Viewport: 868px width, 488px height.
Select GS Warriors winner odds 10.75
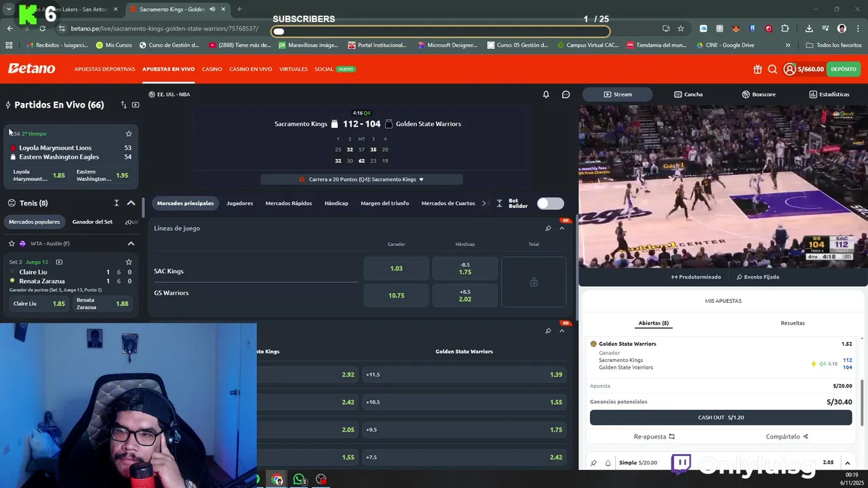[396, 296]
